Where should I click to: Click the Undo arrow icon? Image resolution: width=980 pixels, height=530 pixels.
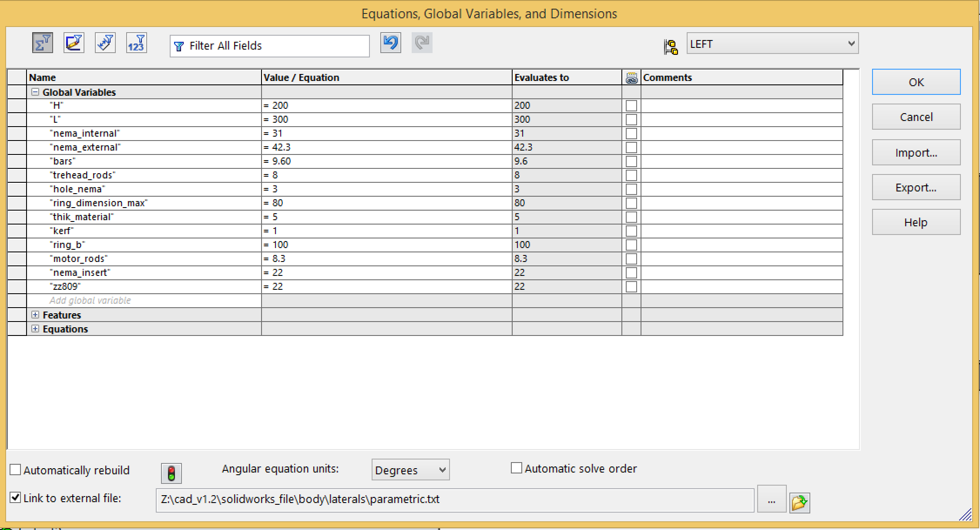point(391,43)
